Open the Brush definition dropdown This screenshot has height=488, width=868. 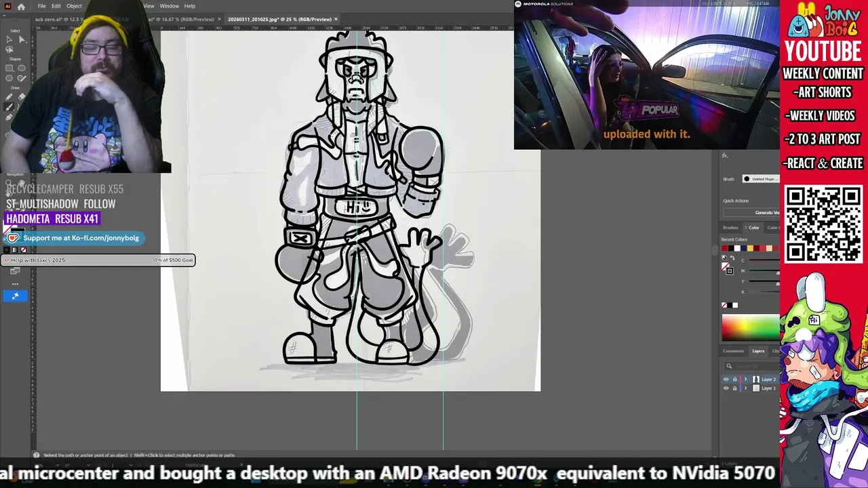pyautogui.click(x=761, y=179)
